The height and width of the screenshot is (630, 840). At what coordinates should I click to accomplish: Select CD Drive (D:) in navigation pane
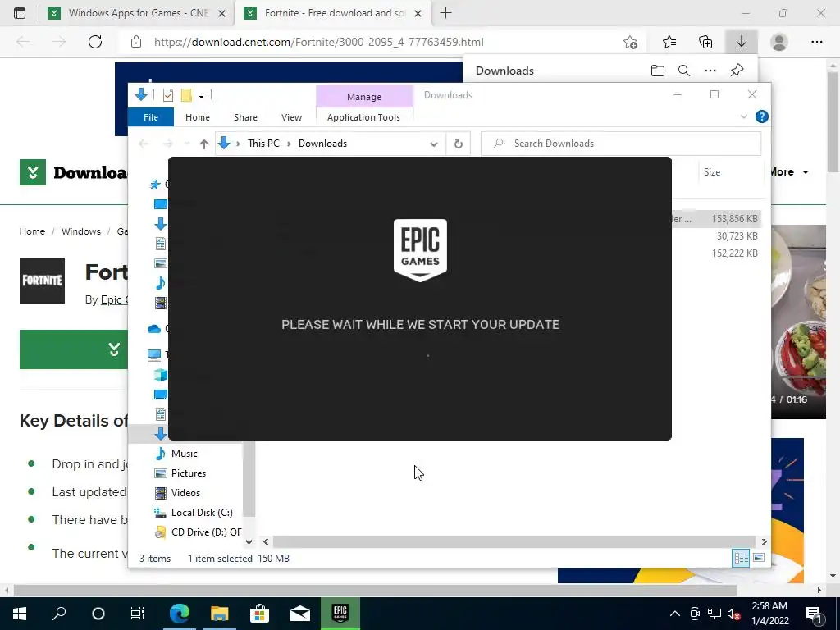[206, 532]
